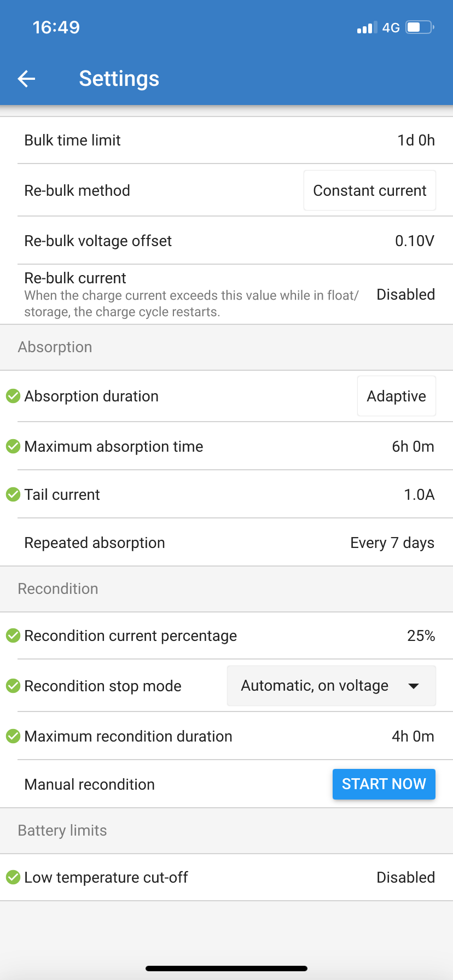453x980 pixels.
Task: Click green check icon beside Low temperature cut-off
Action: pyautogui.click(x=13, y=877)
